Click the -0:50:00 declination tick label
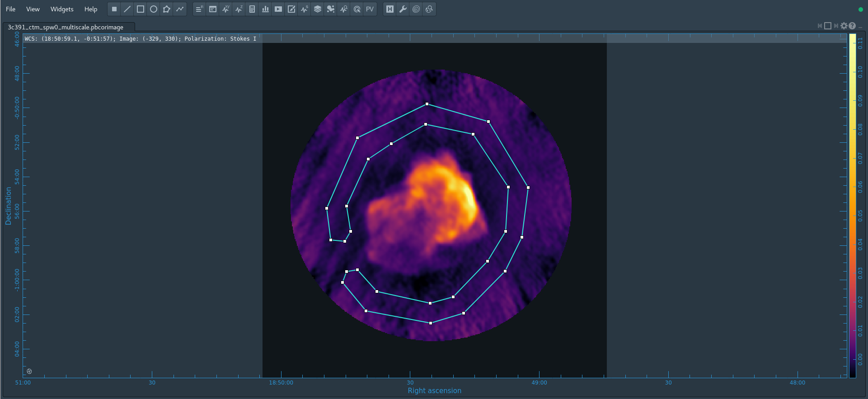The height and width of the screenshot is (399, 868). (17, 108)
